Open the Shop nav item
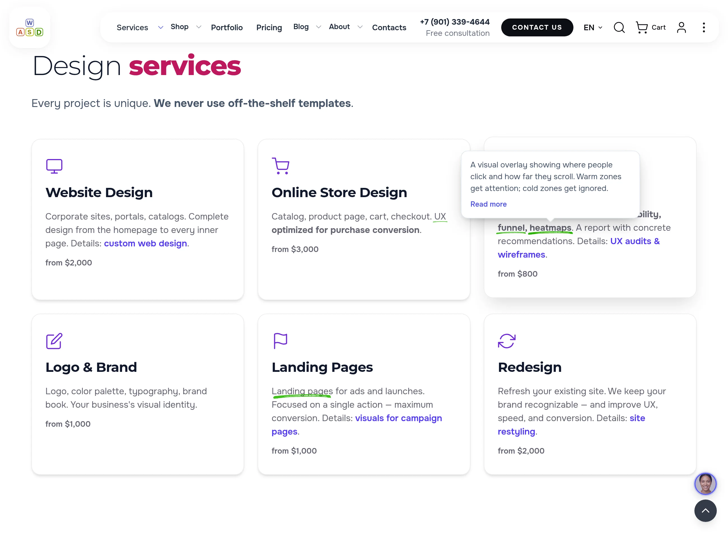 pyautogui.click(x=179, y=27)
